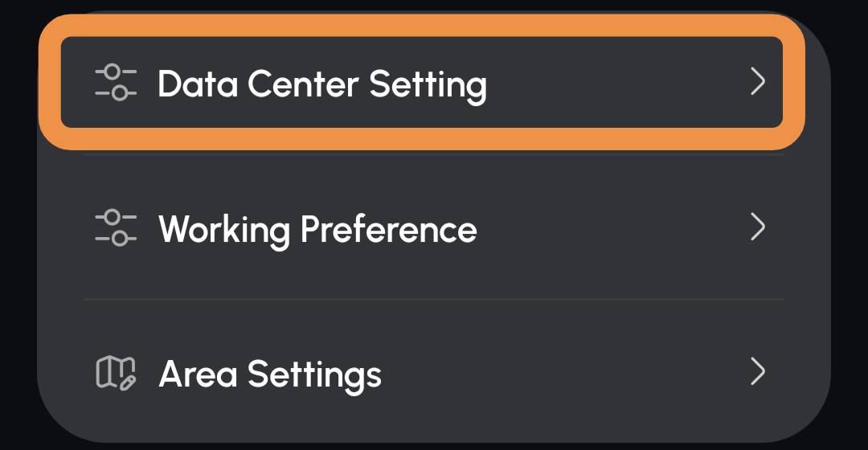Expand Working Preference using the right arrow

[x=758, y=227]
